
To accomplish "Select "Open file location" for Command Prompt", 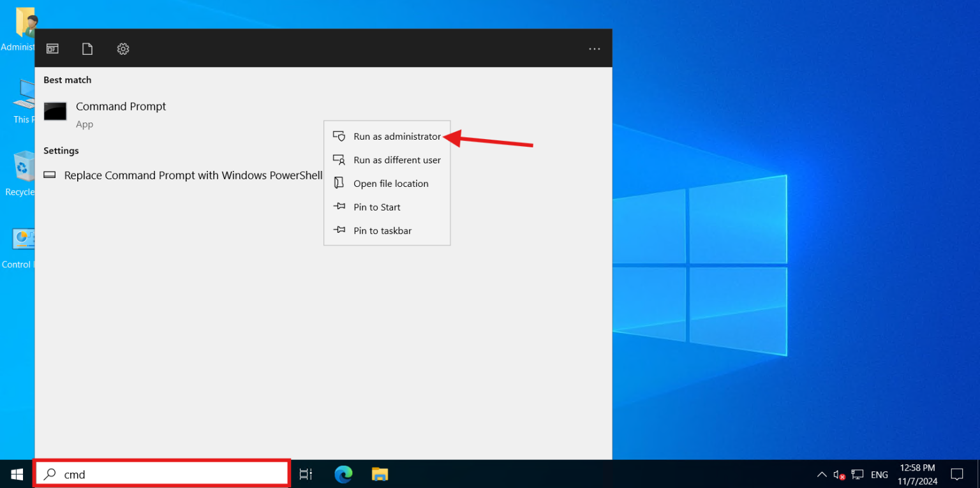I will (390, 183).
